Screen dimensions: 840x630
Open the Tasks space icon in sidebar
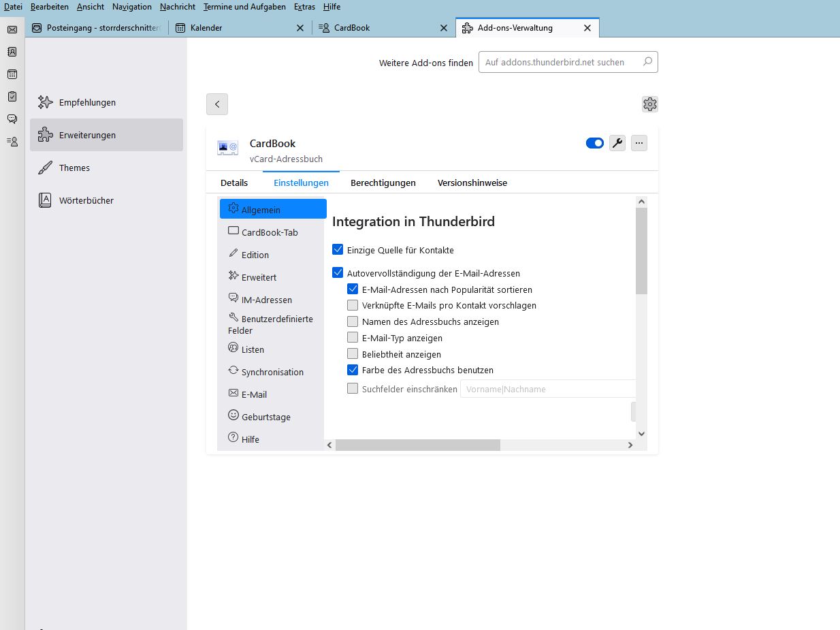12,97
